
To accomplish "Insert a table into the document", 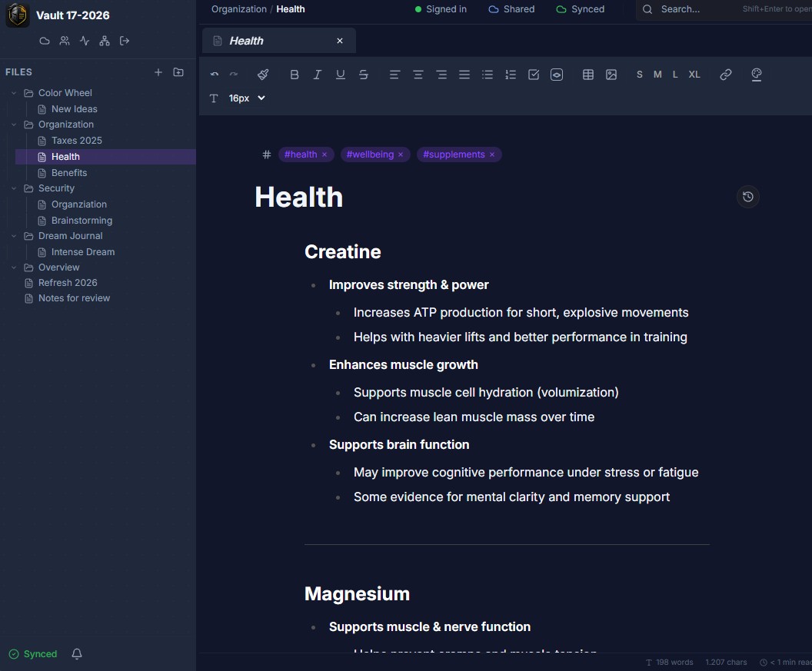I will [588, 75].
